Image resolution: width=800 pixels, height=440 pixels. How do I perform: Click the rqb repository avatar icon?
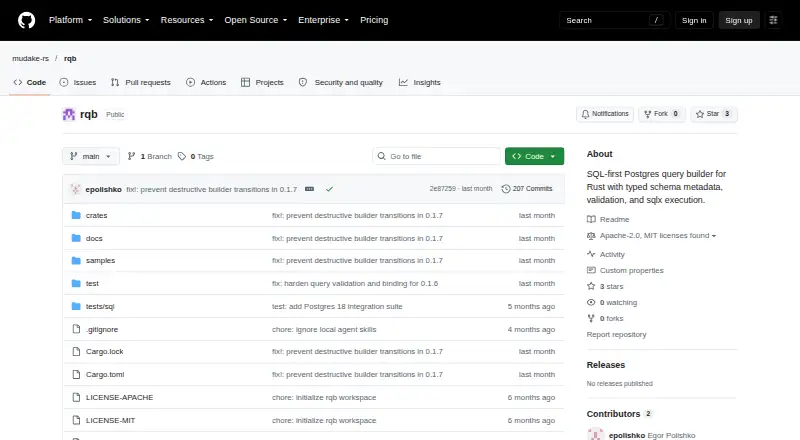[69, 114]
